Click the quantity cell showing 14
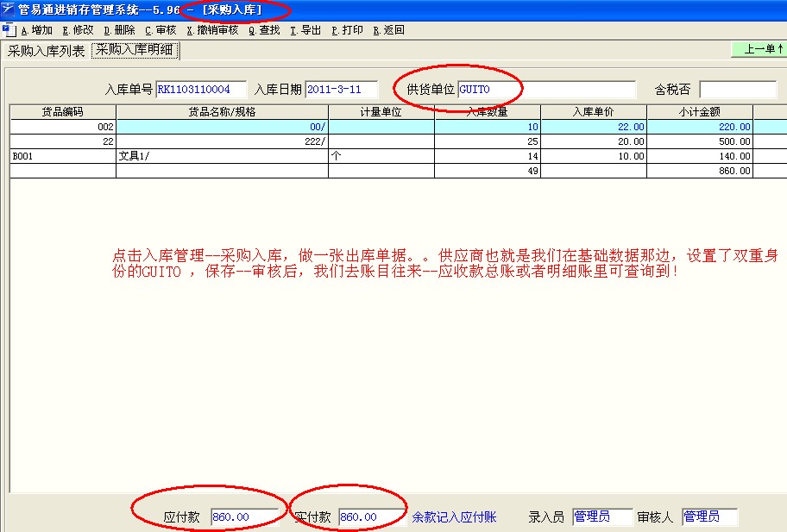This screenshot has width=787, height=532. 488,156
